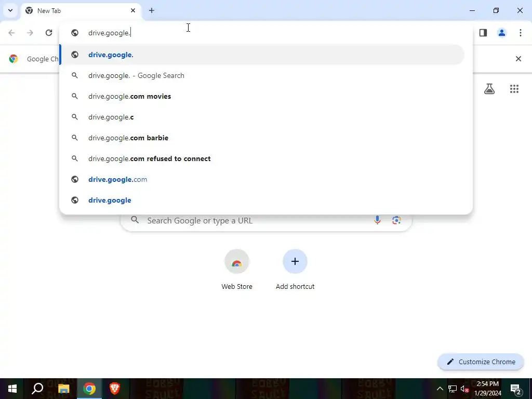Screen dimensions: 532x399
Task: Dismiss the Google Chrome info bar
Action: tap(518, 59)
